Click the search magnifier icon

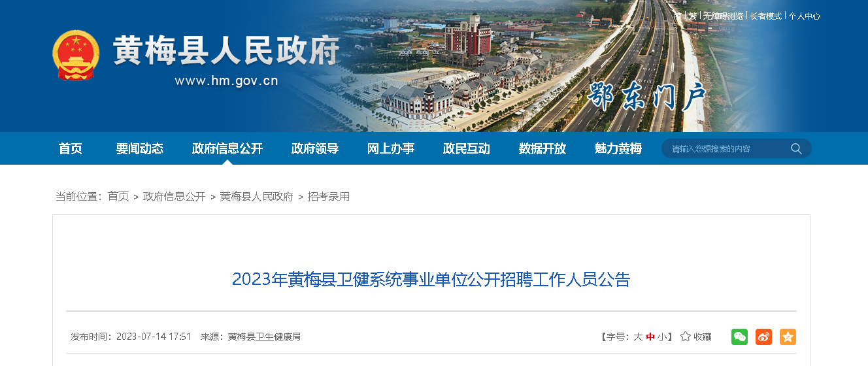pyautogui.click(x=796, y=148)
